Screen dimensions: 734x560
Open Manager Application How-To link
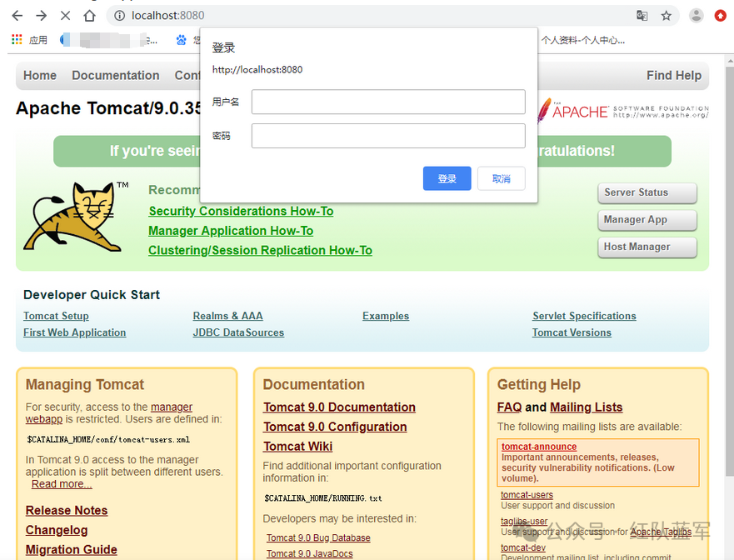tap(231, 231)
